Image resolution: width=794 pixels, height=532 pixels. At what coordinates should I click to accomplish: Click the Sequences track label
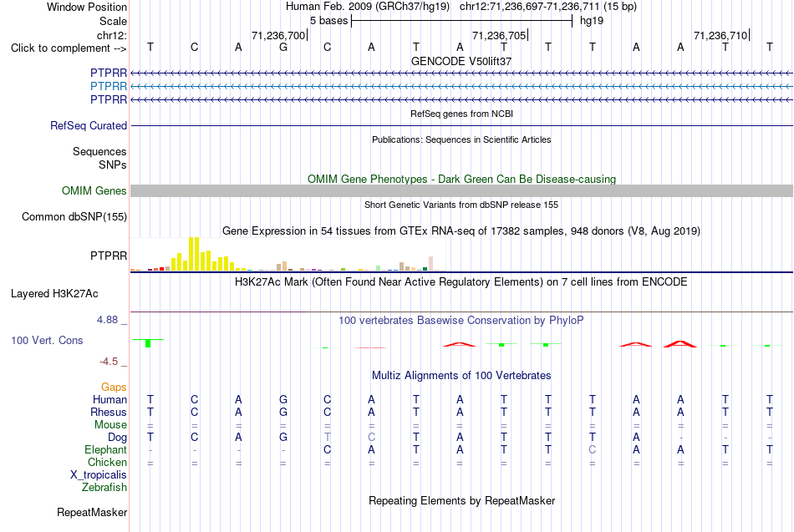(99, 151)
